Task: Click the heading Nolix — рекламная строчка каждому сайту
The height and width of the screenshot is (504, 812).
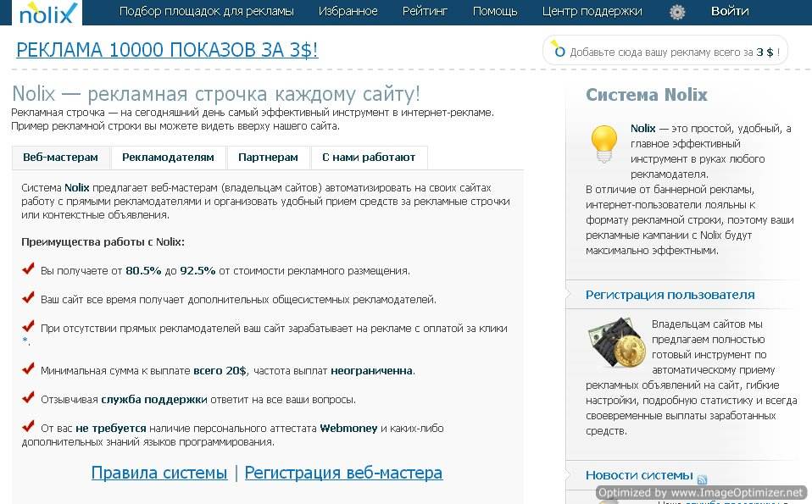Action: tap(216, 94)
